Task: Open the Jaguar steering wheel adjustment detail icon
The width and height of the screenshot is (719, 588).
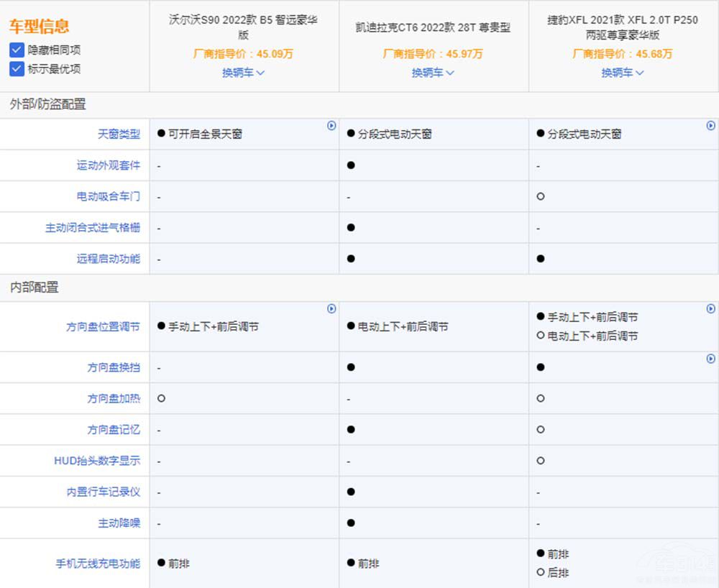Action: (710, 308)
